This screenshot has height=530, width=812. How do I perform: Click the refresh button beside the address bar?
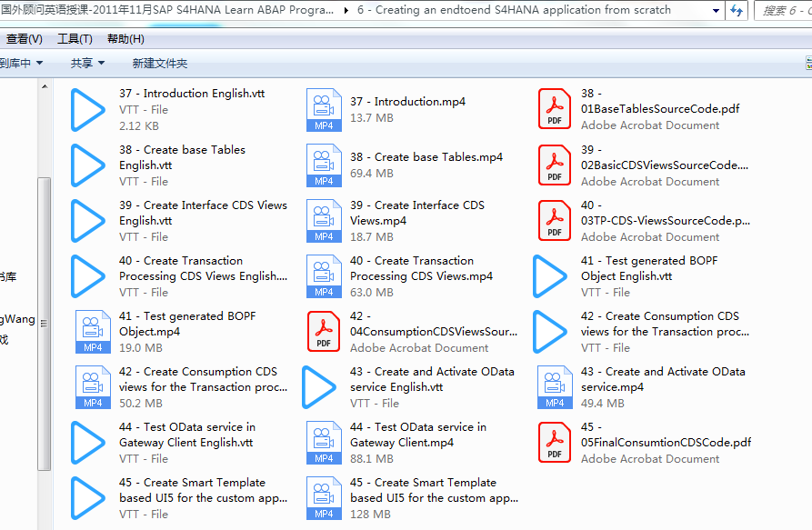pos(737,10)
